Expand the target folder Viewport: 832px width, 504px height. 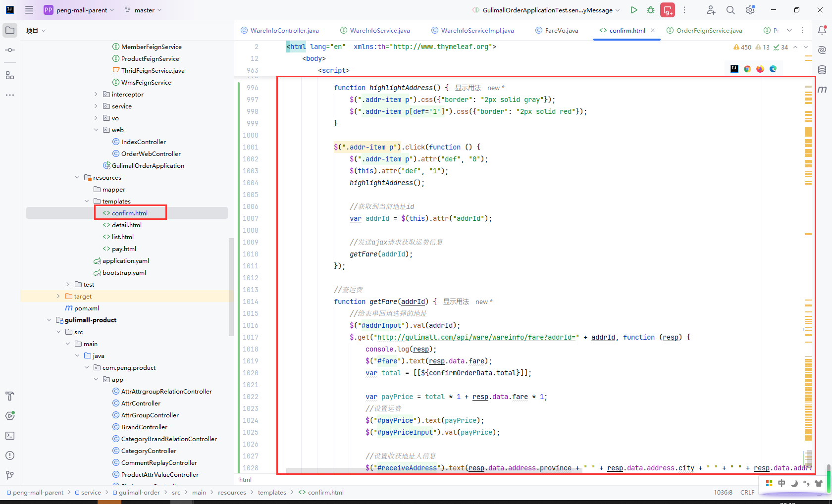tap(58, 296)
